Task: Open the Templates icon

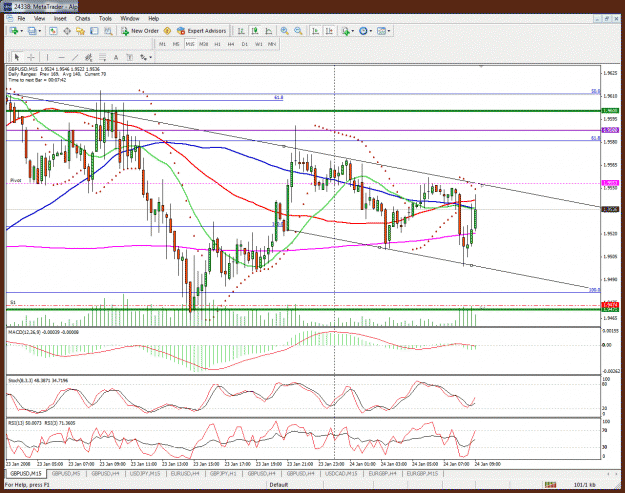Action: click(x=381, y=31)
